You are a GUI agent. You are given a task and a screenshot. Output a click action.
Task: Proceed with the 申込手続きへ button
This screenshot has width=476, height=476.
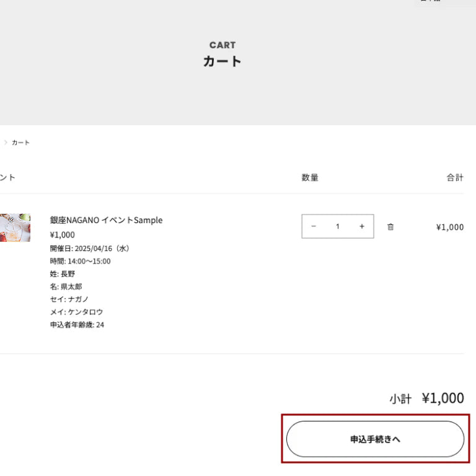[x=375, y=439]
